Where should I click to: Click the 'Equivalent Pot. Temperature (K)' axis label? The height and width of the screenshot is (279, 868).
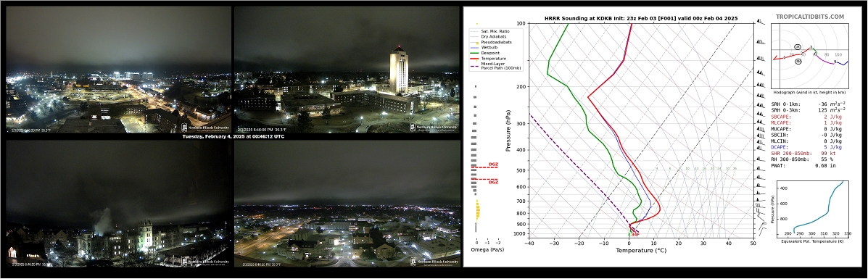[x=812, y=241]
